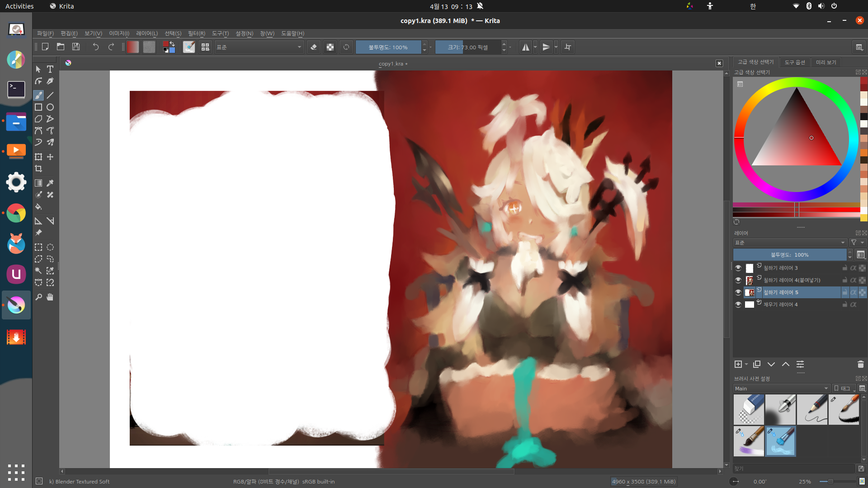This screenshot has height=488, width=868.
Task: Hide layer 칠하기 레이어 4(붙여넣기)
Action: click(x=738, y=280)
